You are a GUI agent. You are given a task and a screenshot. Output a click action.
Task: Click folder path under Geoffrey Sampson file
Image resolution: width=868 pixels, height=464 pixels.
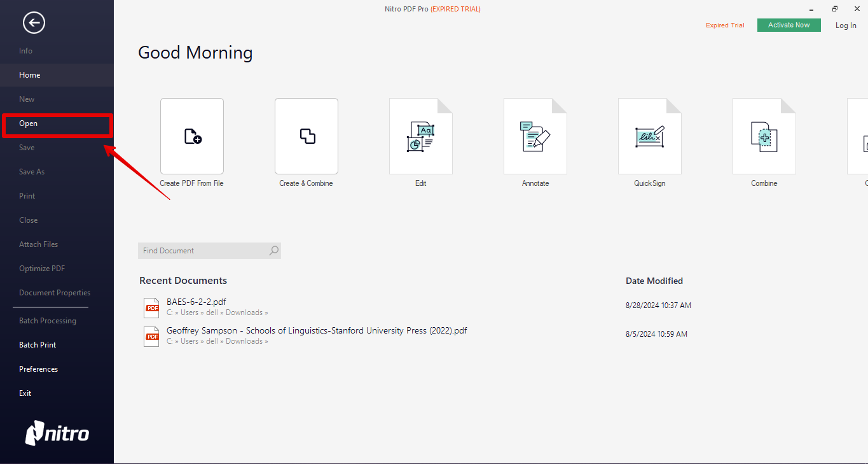217,341
